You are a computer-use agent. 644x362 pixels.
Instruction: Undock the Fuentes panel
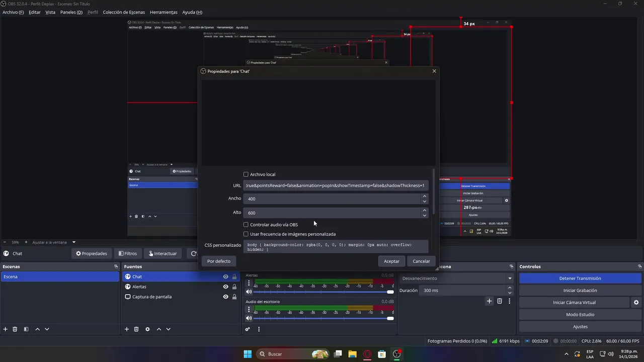[x=237, y=266]
